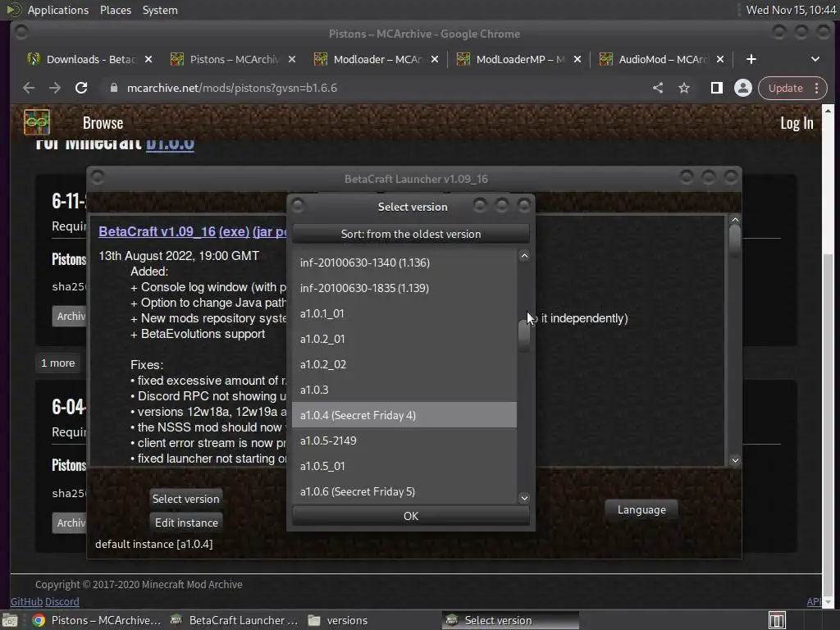Select version a1.0.5-2149

point(404,441)
